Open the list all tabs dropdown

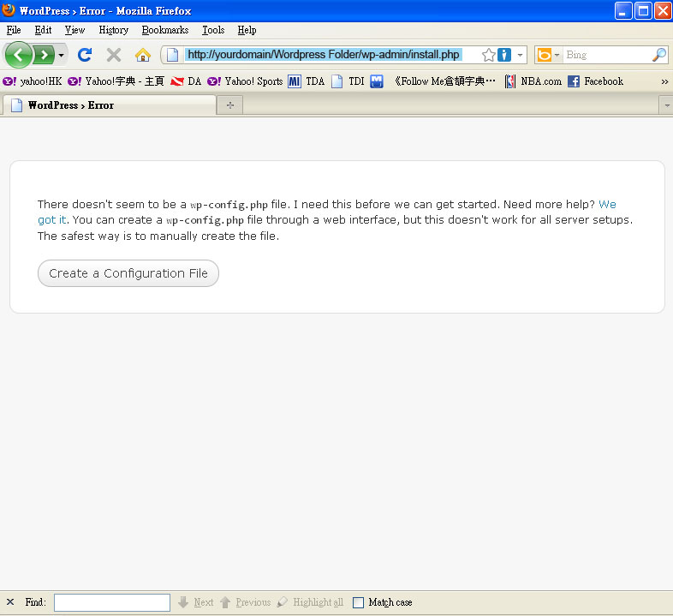[666, 105]
